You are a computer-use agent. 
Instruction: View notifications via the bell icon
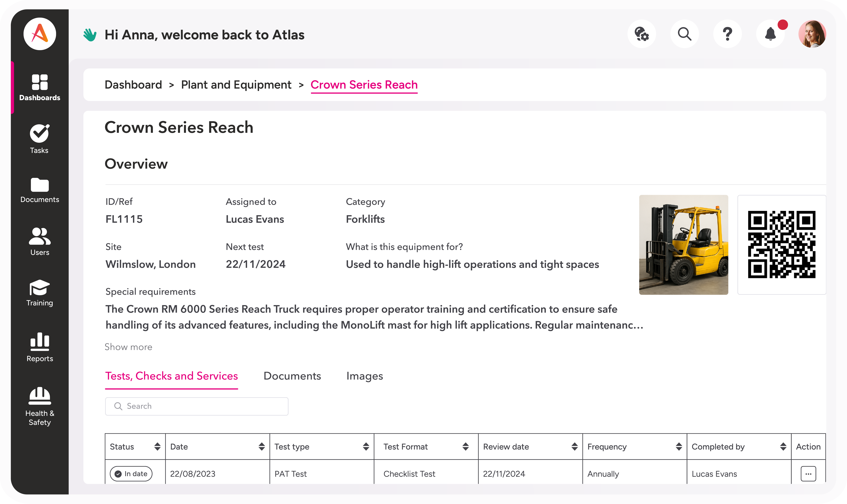(x=770, y=34)
